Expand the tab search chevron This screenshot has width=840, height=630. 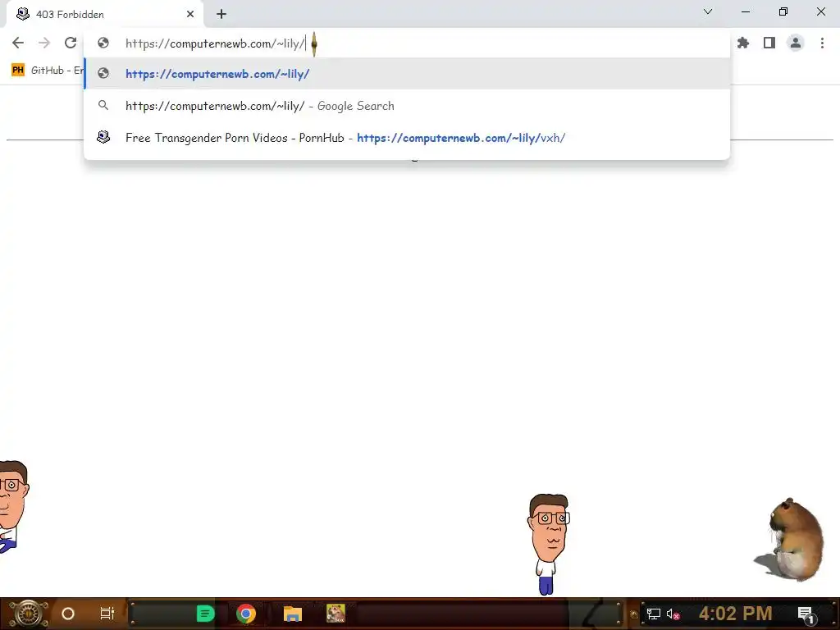(x=708, y=11)
